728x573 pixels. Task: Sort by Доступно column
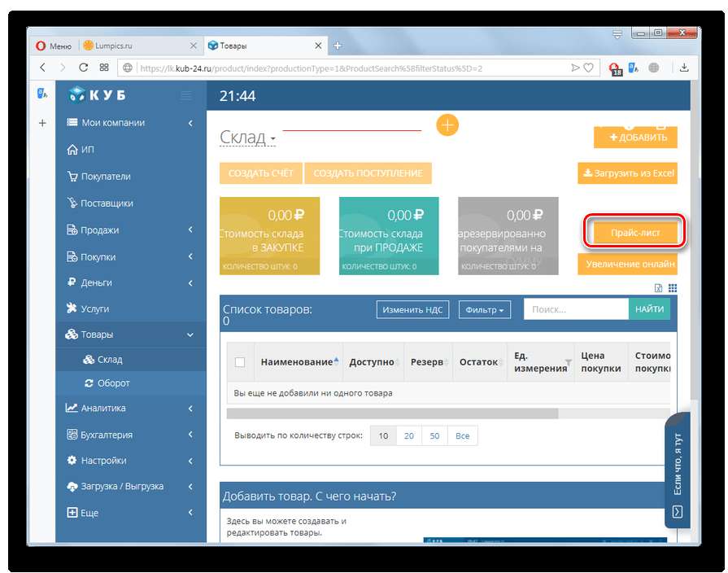point(374,362)
